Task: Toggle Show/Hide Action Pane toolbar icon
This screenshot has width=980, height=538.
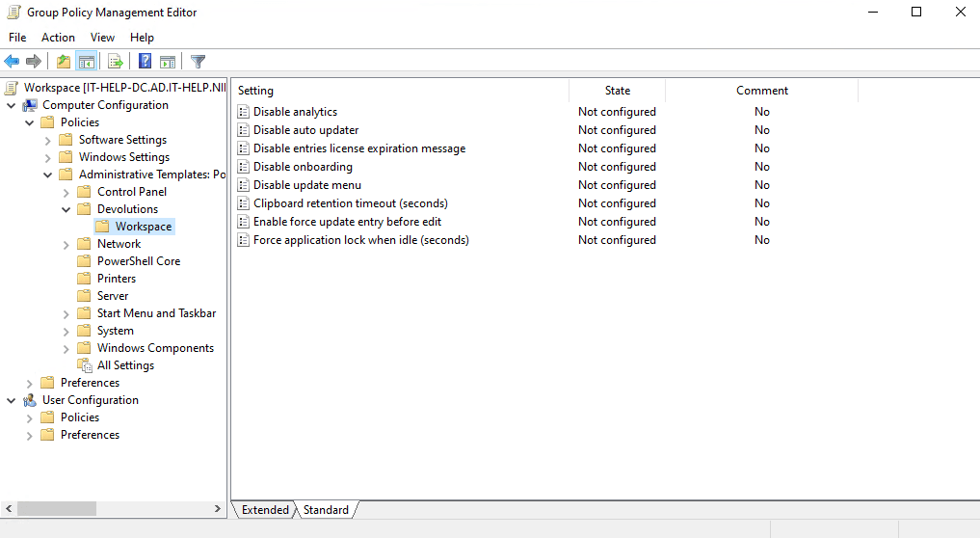Action: (168, 62)
